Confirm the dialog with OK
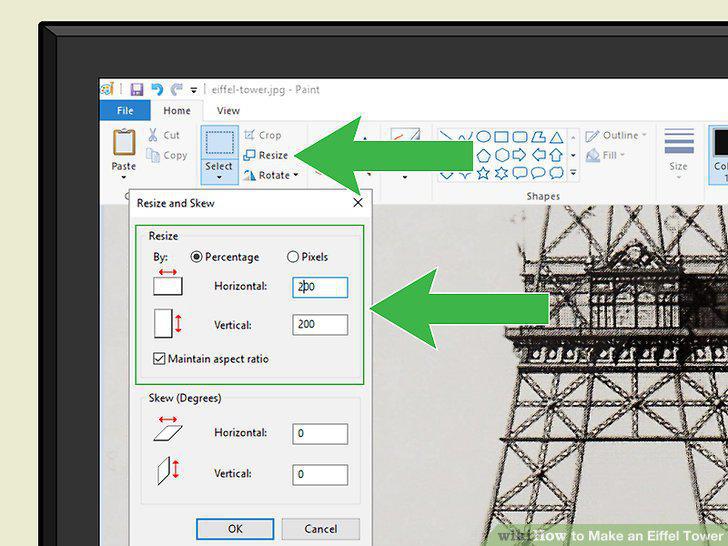The height and width of the screenshot is (546, 728). click(235, 529)
